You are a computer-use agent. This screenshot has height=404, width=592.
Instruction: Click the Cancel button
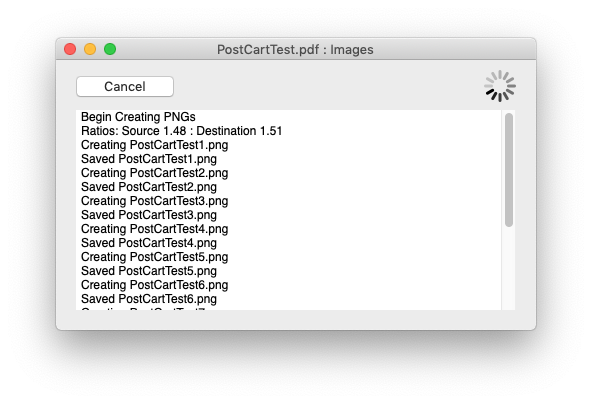125,86
